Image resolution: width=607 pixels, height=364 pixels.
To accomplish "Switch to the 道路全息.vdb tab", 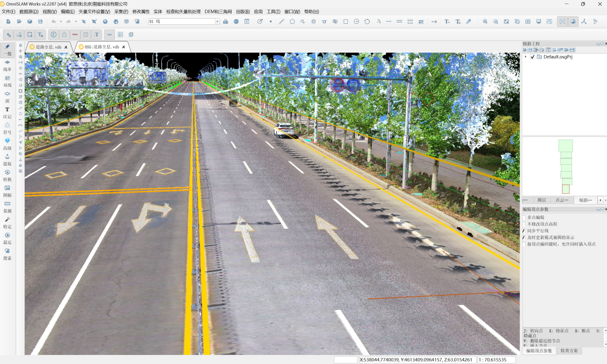I will pyautogui.click(x=49, y=47).
